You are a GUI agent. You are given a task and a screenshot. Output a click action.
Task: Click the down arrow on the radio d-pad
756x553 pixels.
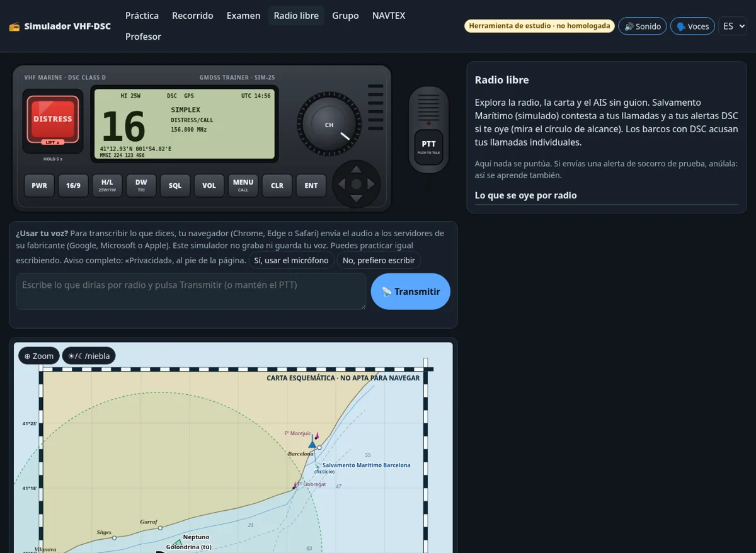pyautogui.click(x=356, y=199)
